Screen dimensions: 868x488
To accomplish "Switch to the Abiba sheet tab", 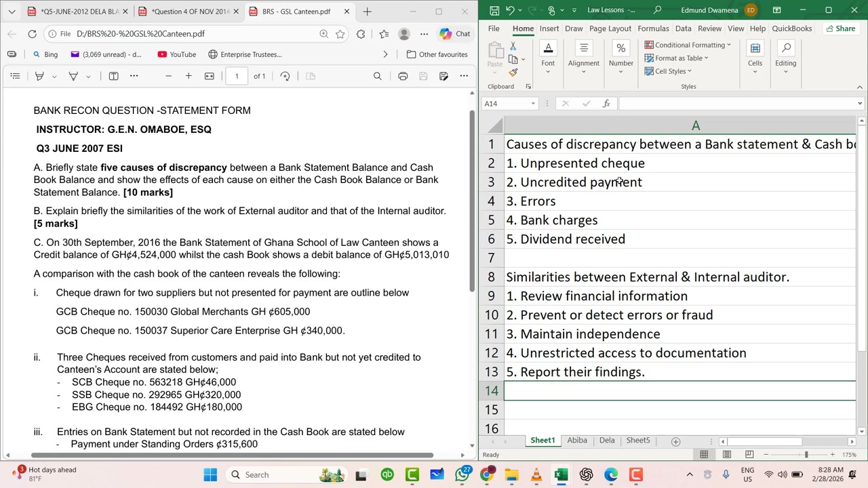I will 577,441.
